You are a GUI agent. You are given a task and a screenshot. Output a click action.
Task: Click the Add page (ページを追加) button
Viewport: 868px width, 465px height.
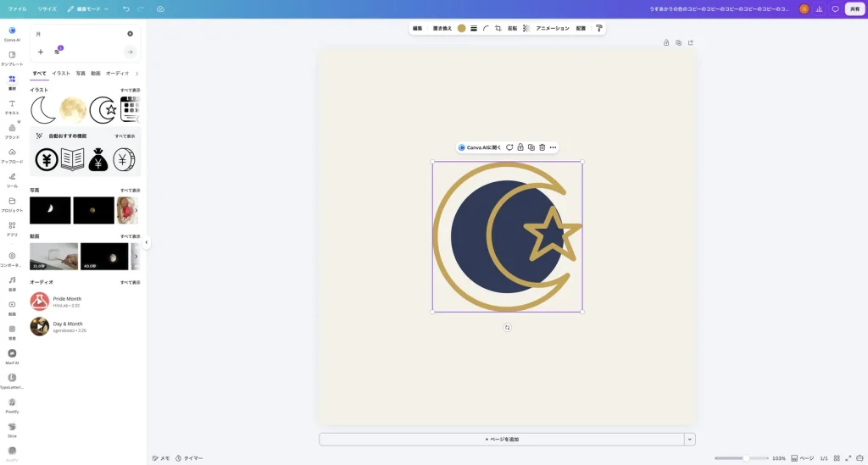pyautogui.click(x=502, y=439)
